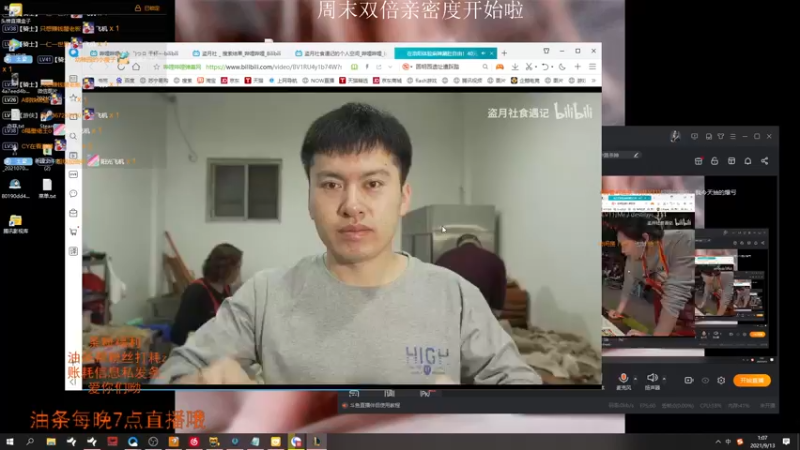Click the record video camera icon in streaming app
Viewport: 800px width, 450px height.
(x=689, y=380)
